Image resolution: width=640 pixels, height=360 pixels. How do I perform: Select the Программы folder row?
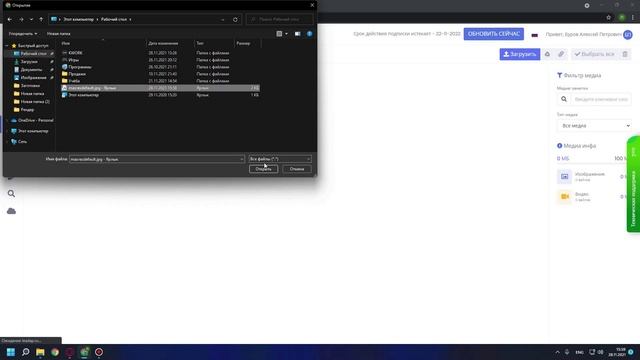point(160,67)
